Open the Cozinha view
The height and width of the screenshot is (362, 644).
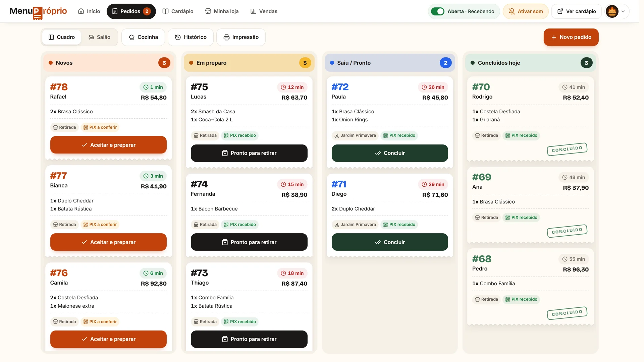(143, 37)
